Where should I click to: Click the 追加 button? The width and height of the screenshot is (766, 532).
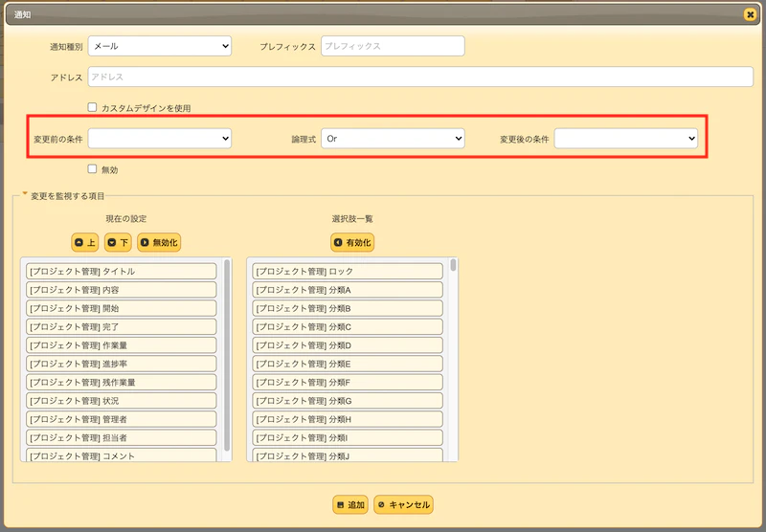pyautogui.click(x=350, y=504)
